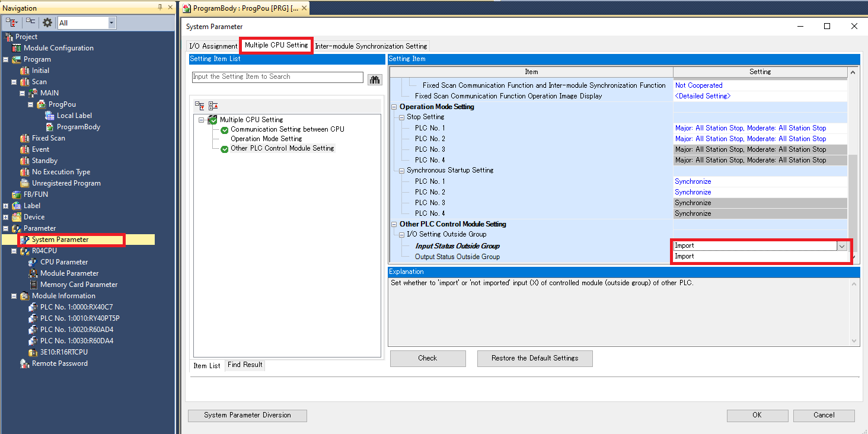The width and height of the screenshot is (868, 434).
Task: Click the Memory Card Parameter icon
Action: tap(33, 285)
